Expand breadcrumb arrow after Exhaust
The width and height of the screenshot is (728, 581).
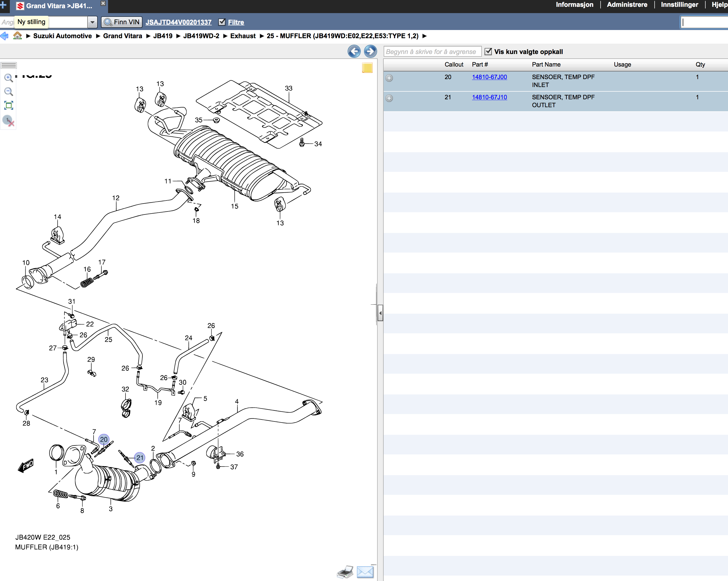pos(261,36)
